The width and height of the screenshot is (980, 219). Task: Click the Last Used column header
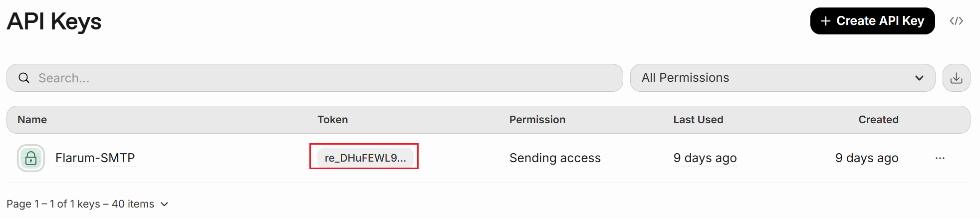tap(698, 120)
